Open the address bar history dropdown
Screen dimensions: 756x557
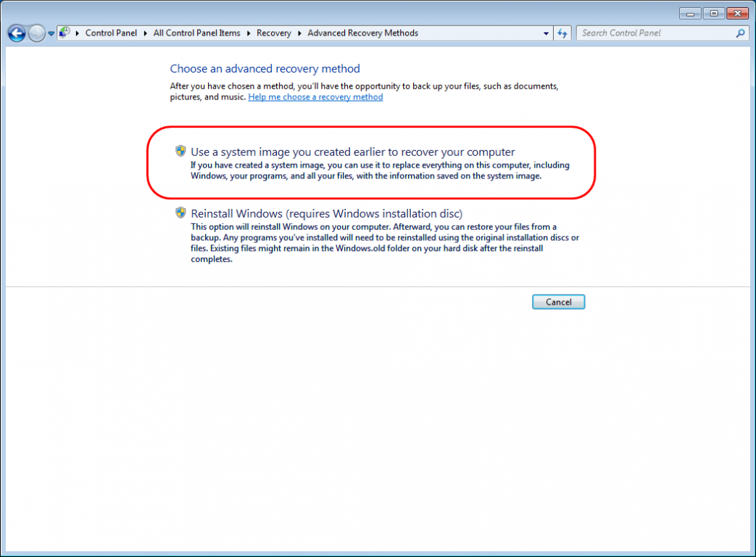point(546,33)
